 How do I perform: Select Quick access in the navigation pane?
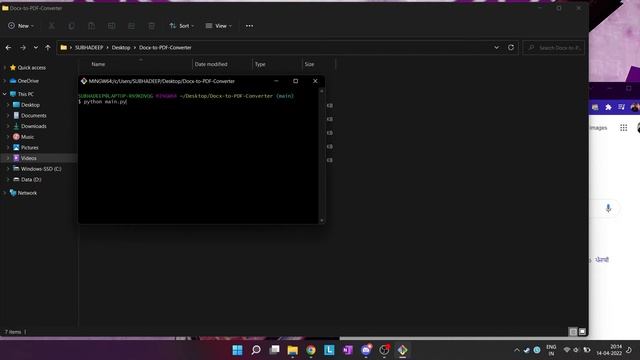point(31,68)
